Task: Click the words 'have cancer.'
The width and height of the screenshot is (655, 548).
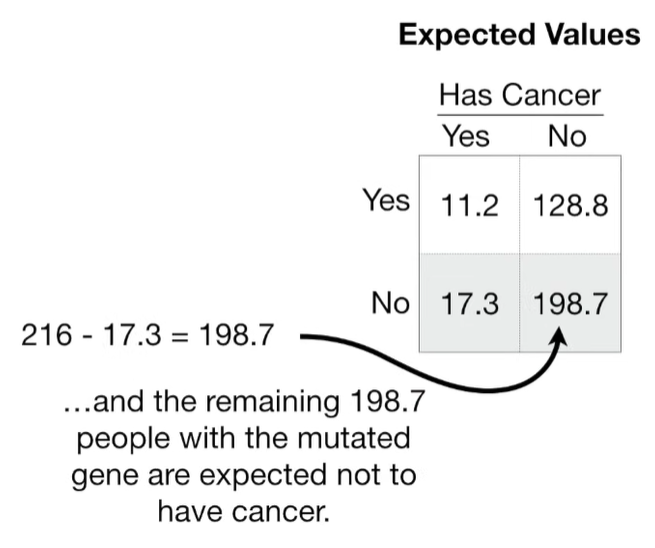Action: [x=244, y=512]
